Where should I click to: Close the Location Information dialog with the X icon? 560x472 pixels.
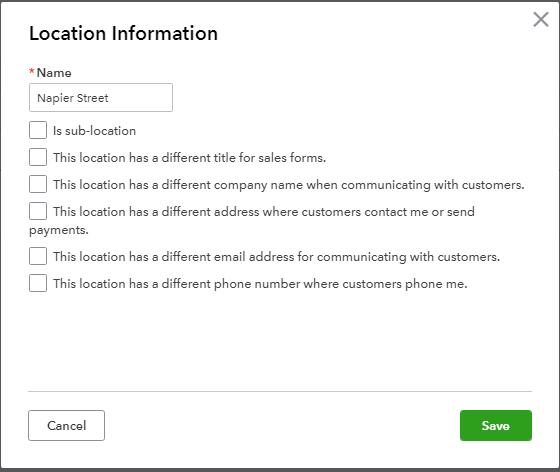(x=541, y=19)
